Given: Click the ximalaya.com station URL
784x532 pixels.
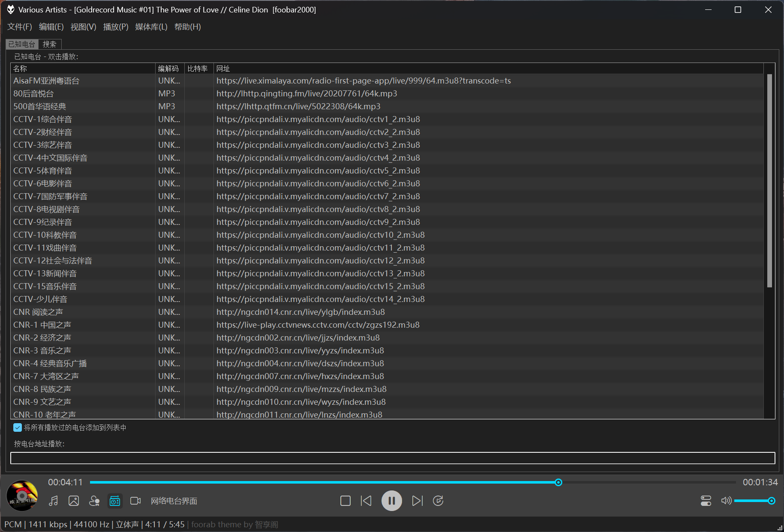Looking at the screenshot, I should tap(363, 81).
